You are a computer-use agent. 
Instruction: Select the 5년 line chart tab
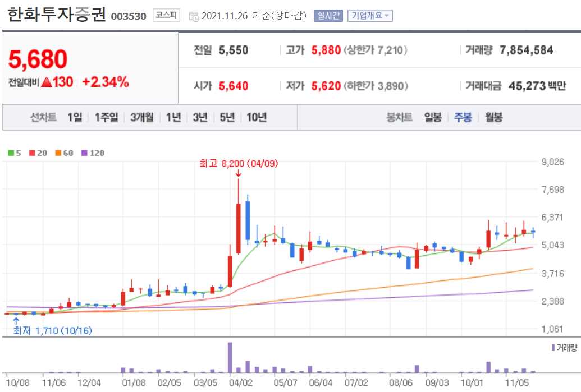point(227,117)
